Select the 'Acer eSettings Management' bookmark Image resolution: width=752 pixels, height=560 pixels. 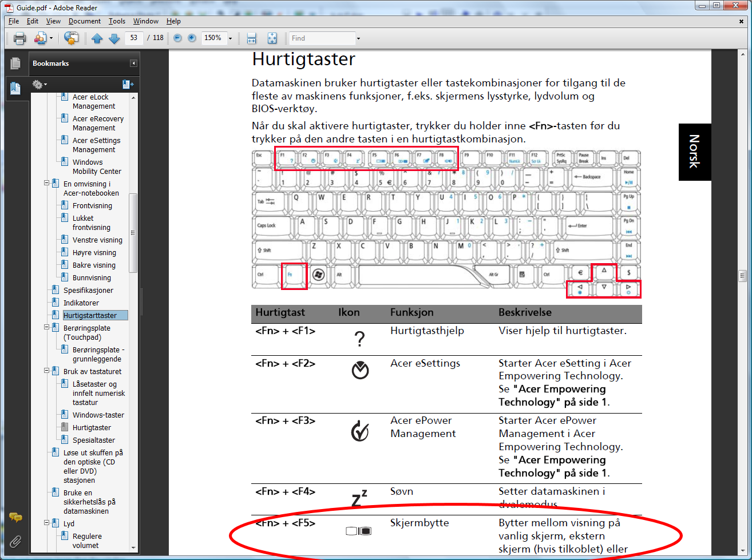(96, 145)
